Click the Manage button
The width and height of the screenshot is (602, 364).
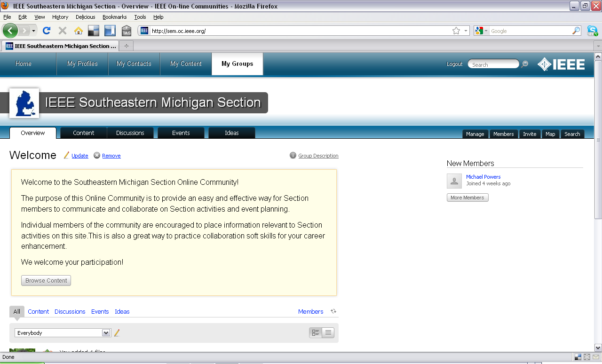(475, 134)
